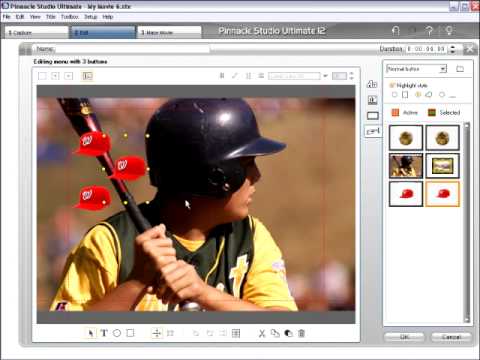Select the left red cap button thumbnail
The width and height of the screenshot is (480, 360).
click(x=406, y=194)
